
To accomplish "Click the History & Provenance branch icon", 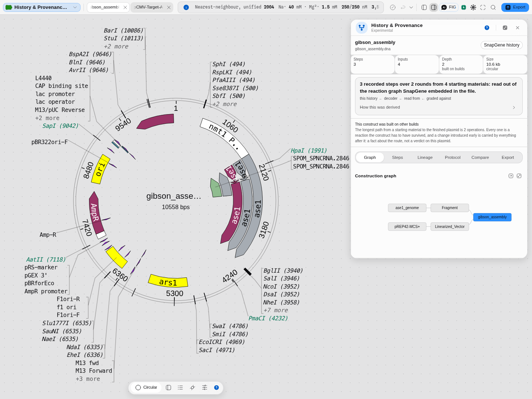I will [362, 28].
